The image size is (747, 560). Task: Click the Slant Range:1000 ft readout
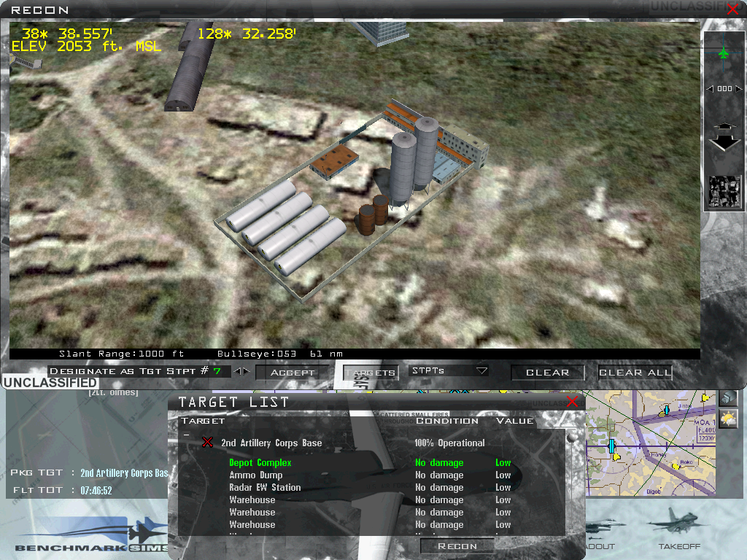click(122, 354)
